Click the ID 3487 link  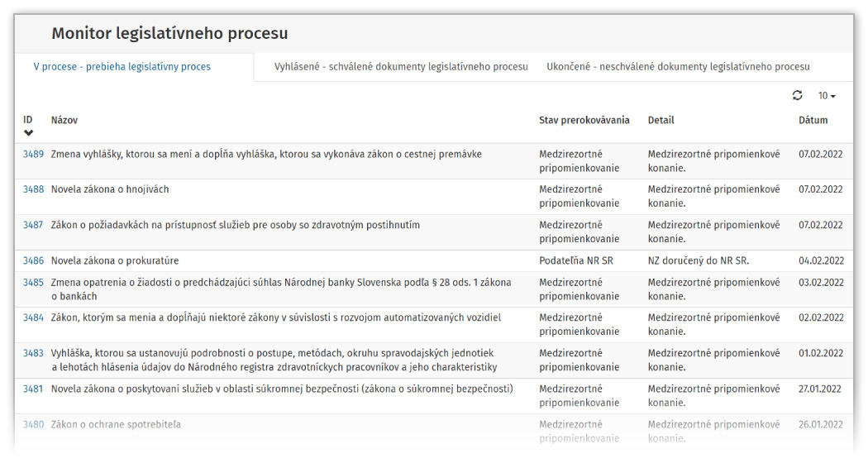click(33, 225)
